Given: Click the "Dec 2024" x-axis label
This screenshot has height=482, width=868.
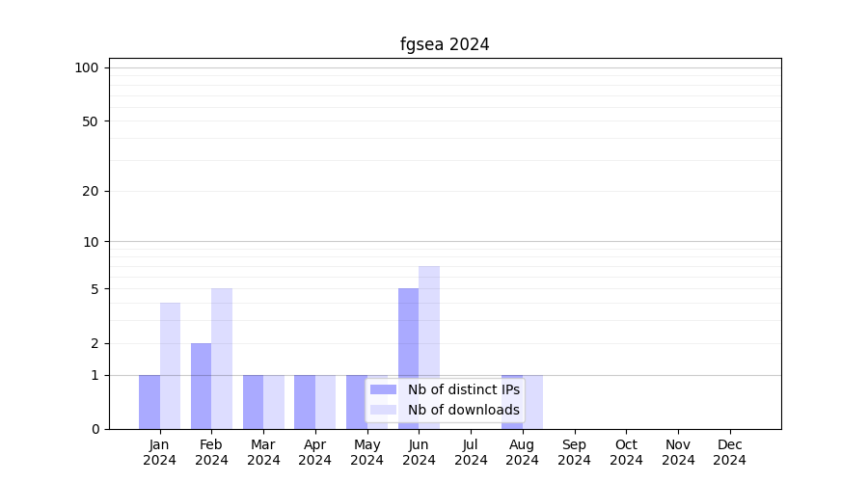Looking at the screenshot, I should tap(730, 452).
